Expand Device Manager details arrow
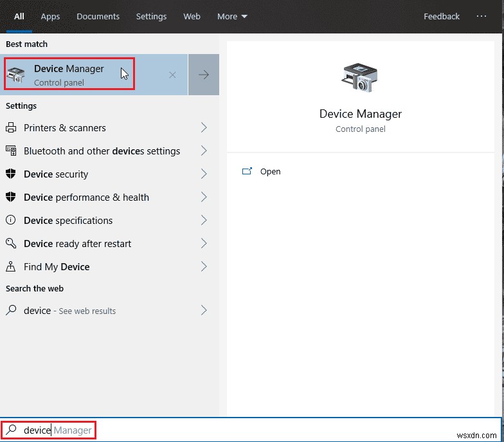Image resolution: width=504 pixels, height=442 pixels. 204,75
